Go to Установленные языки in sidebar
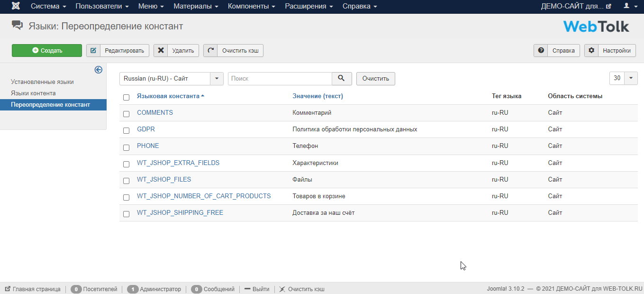Screen dimensions: 644x294 coord(42,82)
